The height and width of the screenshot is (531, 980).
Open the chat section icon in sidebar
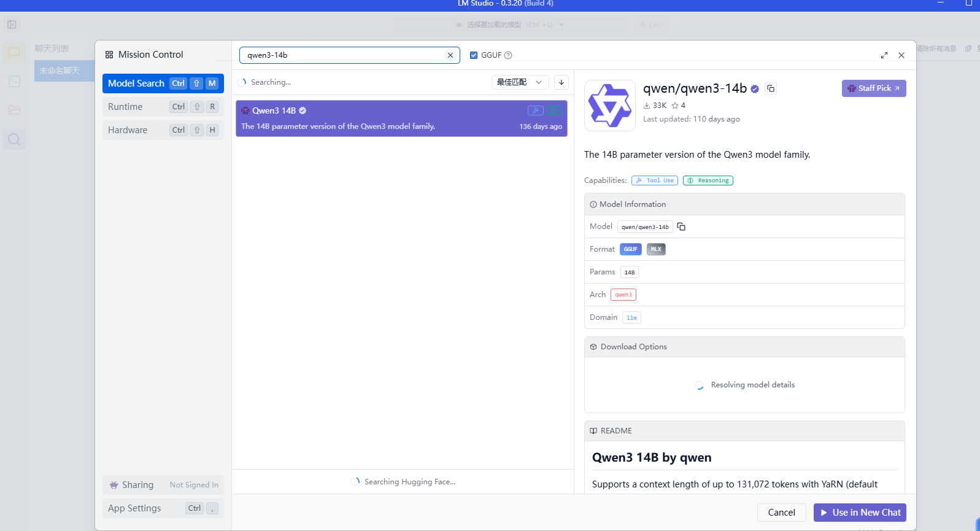coord(14,53)
